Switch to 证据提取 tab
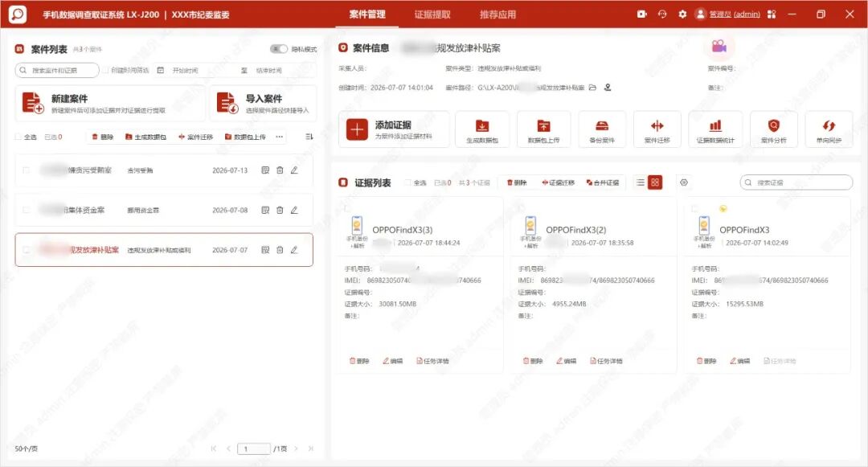Image resolution: width=868 pixels, height=467 pixels. click(x=432, y=14)
